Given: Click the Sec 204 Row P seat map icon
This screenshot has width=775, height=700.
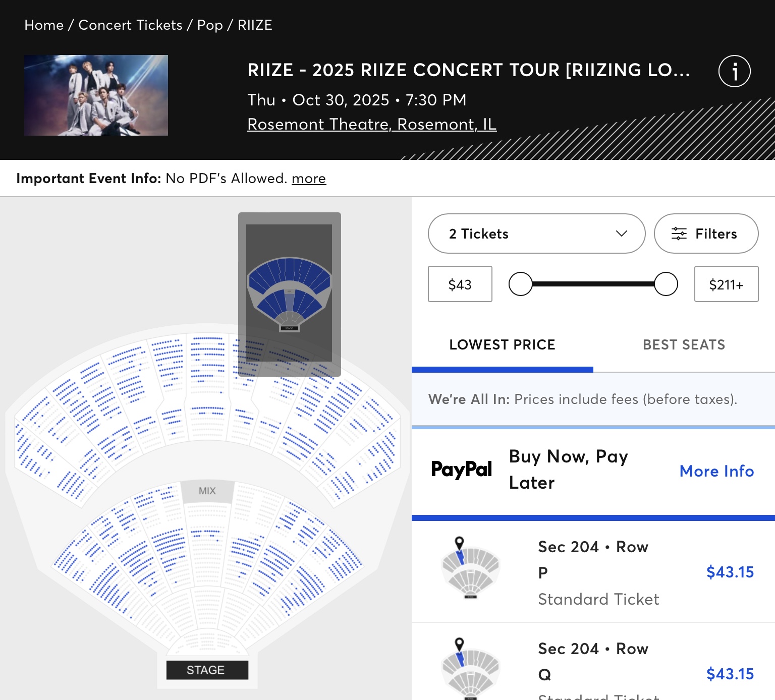Looking at the screenshot, I should (x=470, y=568).
